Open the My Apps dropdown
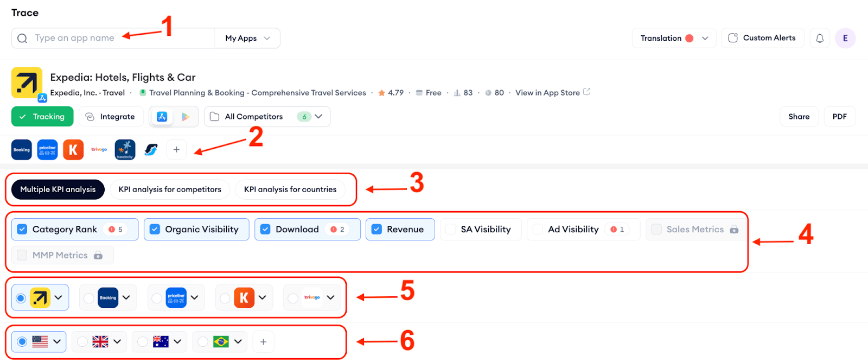Screen dimensions: 868x362 coord(247,39)
